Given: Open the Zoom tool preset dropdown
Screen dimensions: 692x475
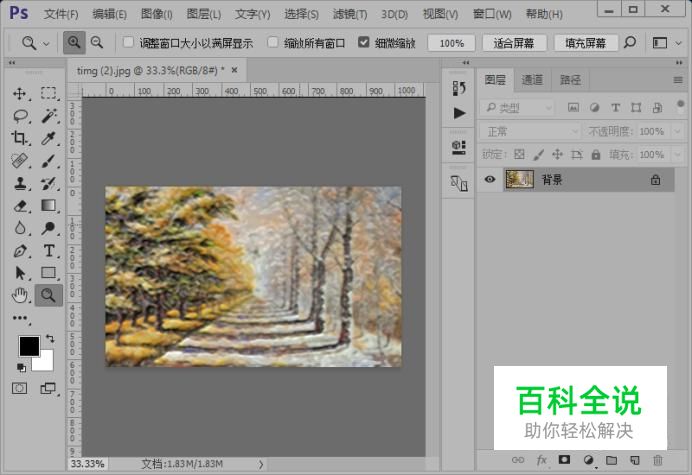Looking at the screenshot, I should pos(46,43).
